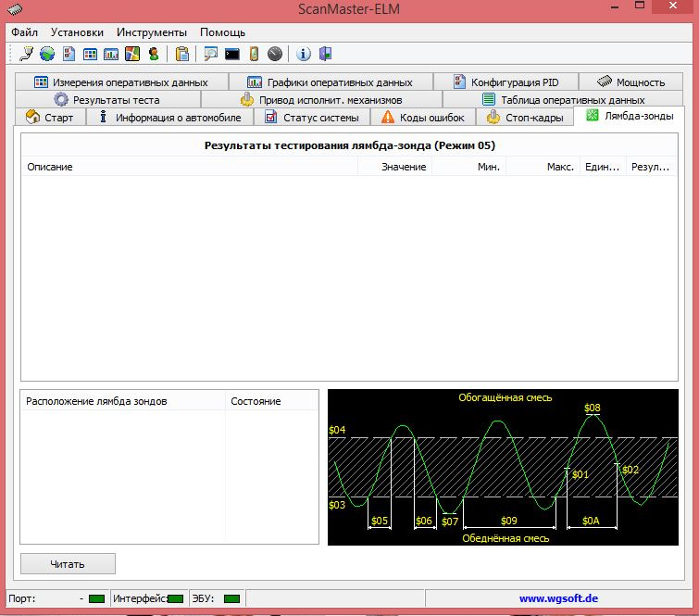The width and height of the screenshot is (699, 616).
Task: Switch to the Мощность tab
Action: (x=630, y=82)
